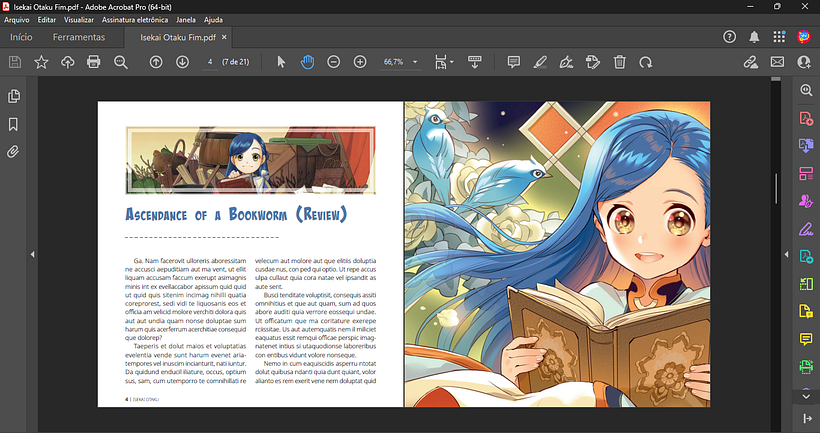Expand the left navigation pane arrow
Image resolution: width=820 pixels, height=433 pixels.
(x=32, y=255)
